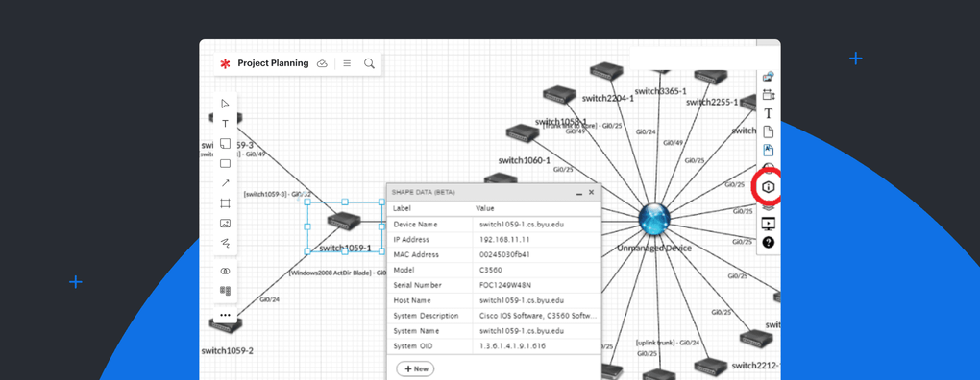Open the image insert tool
Screen dimensions: 980x380
coord(225,223)
